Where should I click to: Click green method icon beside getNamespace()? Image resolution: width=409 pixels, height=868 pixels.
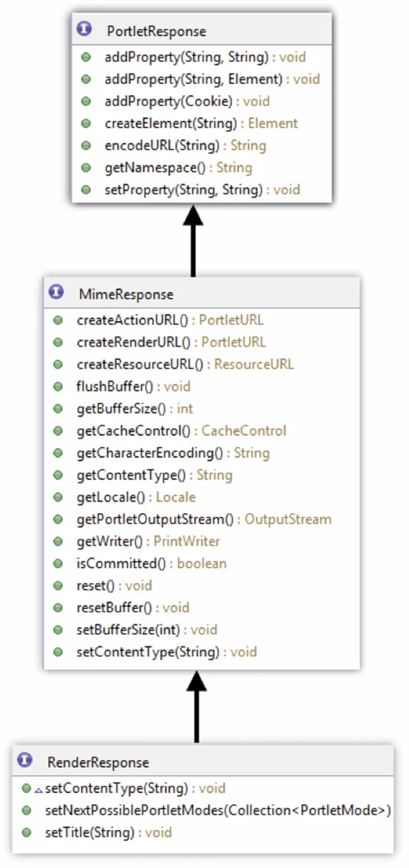point(86,168)
